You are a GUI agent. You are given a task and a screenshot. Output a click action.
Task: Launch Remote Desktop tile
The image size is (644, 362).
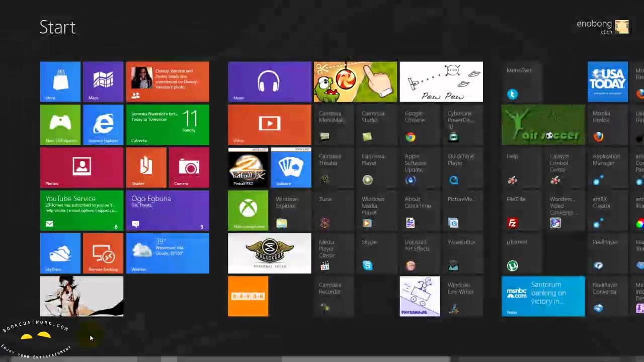pos(103,253)
